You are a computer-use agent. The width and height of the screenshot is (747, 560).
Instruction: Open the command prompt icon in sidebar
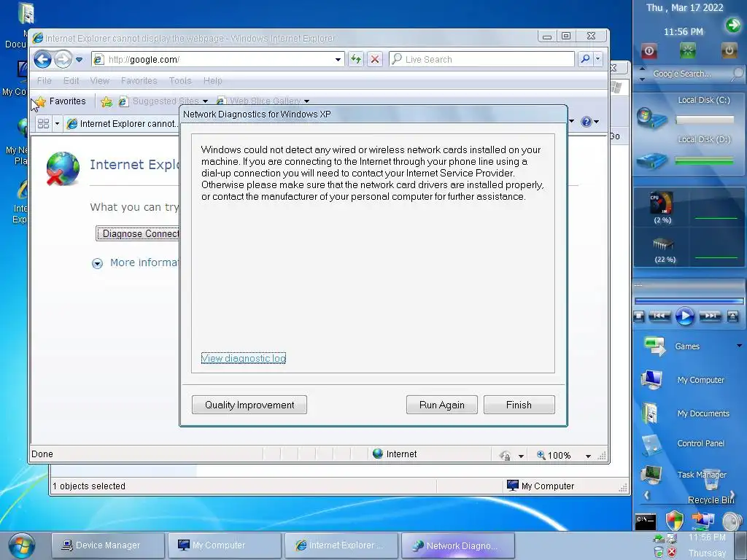[646, 521]
